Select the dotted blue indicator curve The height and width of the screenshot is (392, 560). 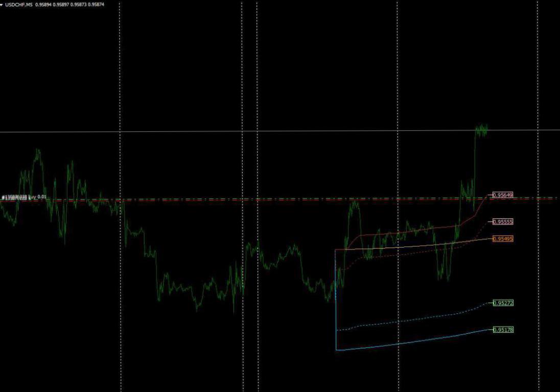click(x=409, y=320)
